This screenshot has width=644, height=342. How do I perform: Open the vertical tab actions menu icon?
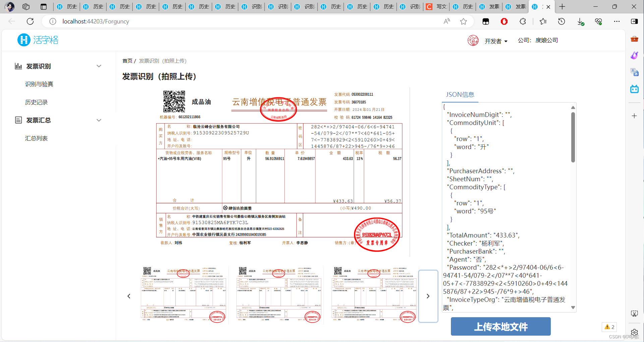(43, 7)
